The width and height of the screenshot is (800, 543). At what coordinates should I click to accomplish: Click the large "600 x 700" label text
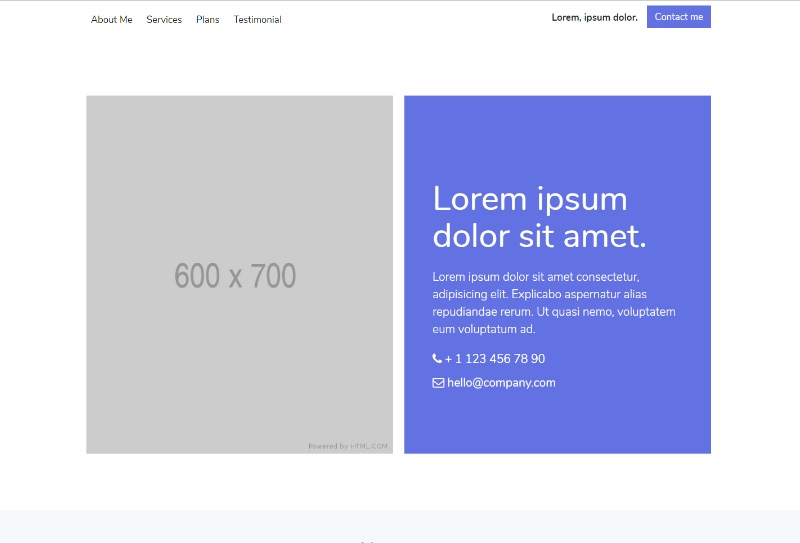(235, 275)
